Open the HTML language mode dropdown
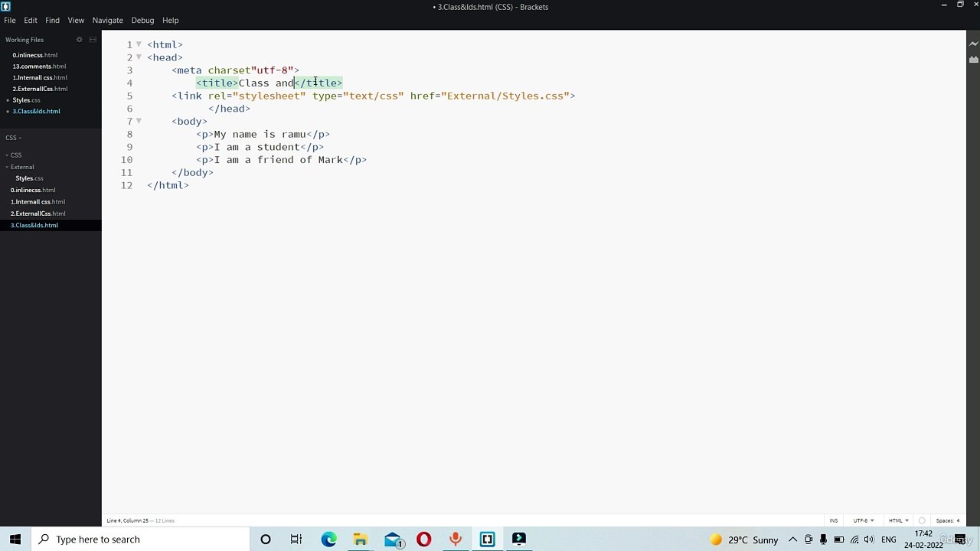 coord(898,520)
